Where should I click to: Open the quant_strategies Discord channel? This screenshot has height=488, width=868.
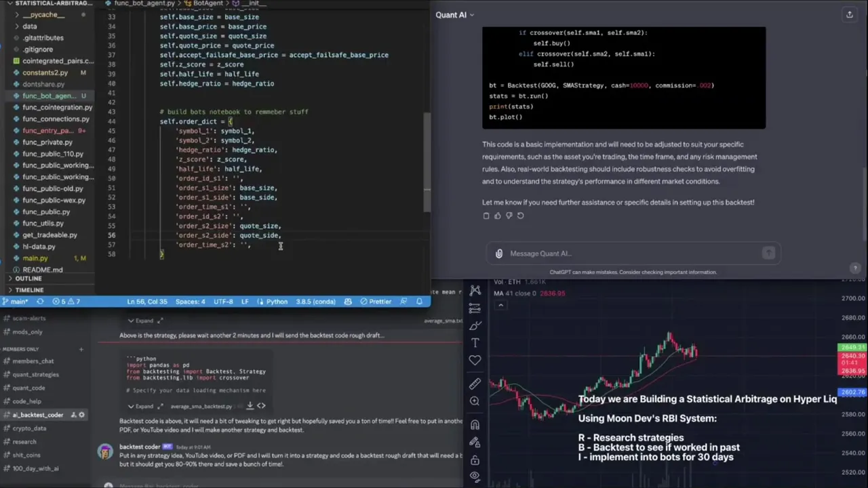click(35, 374)
